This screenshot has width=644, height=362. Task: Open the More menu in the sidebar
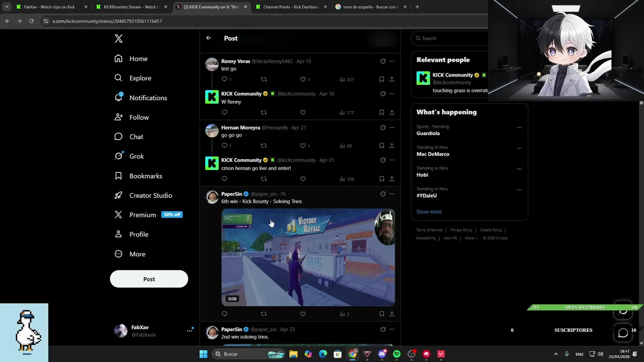pyautogui.click(x=130, y=254)
